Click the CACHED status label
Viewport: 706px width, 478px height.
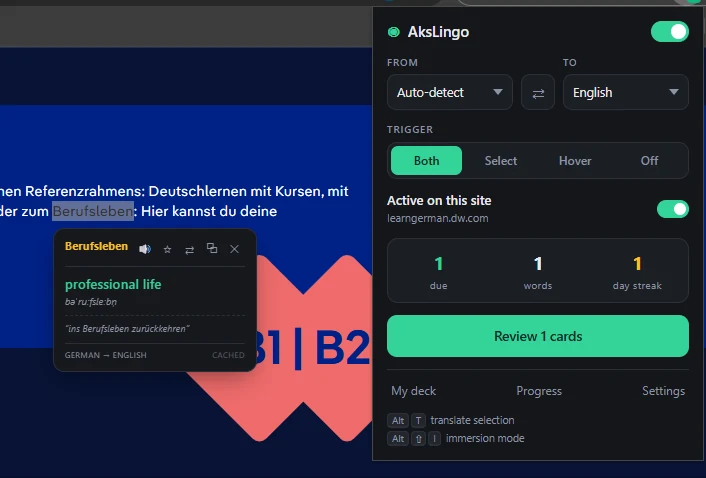point(228,355)
